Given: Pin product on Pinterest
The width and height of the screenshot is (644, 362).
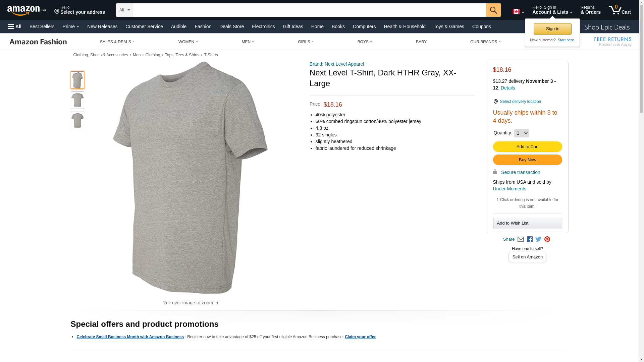Looking at the screenshot, I should (x=547, y=239).
